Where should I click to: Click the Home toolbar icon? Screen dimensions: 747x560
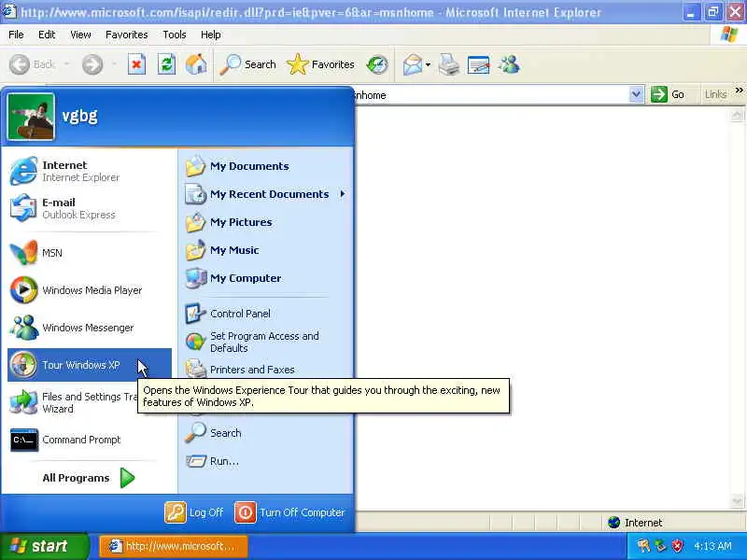pyautogui.click(x=196, y=64)
